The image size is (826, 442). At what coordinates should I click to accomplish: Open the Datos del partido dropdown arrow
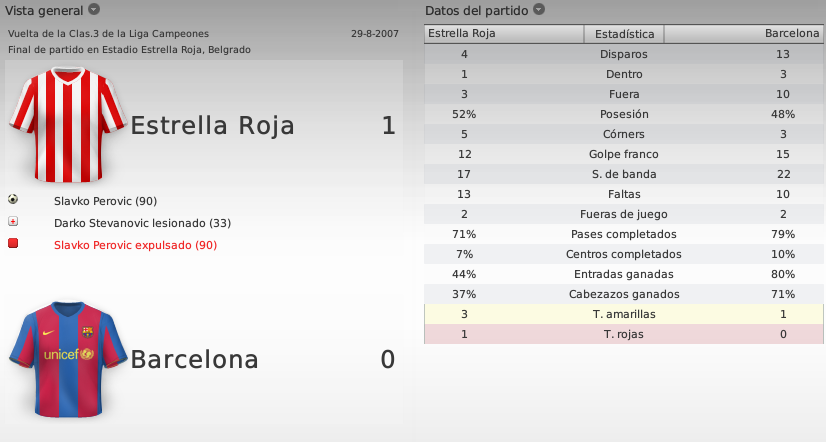(539, 9)
